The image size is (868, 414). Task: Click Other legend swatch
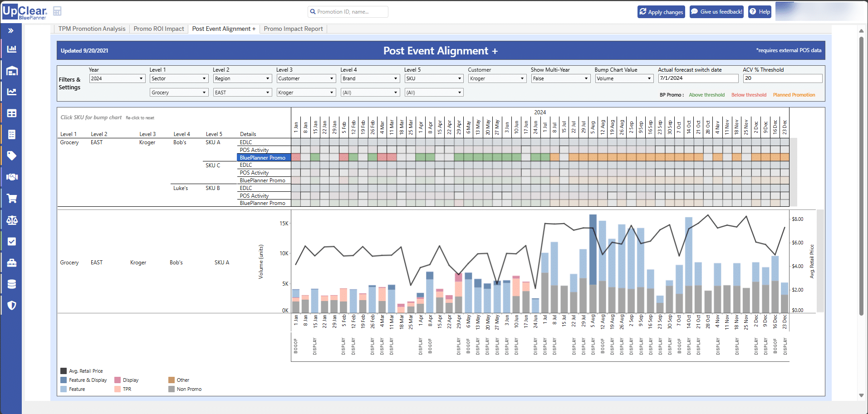coord(172,380)
